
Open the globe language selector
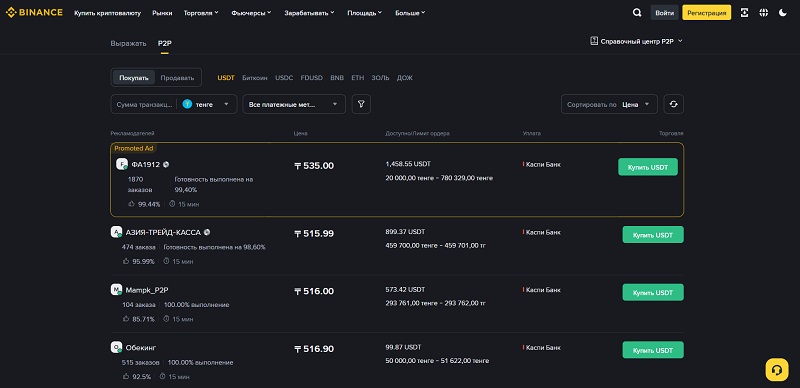[763, 13]
